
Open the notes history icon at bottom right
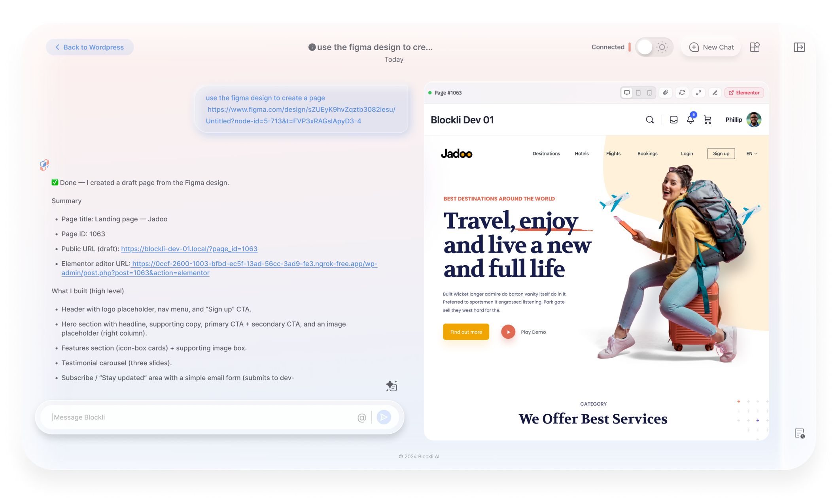(799, 434)
